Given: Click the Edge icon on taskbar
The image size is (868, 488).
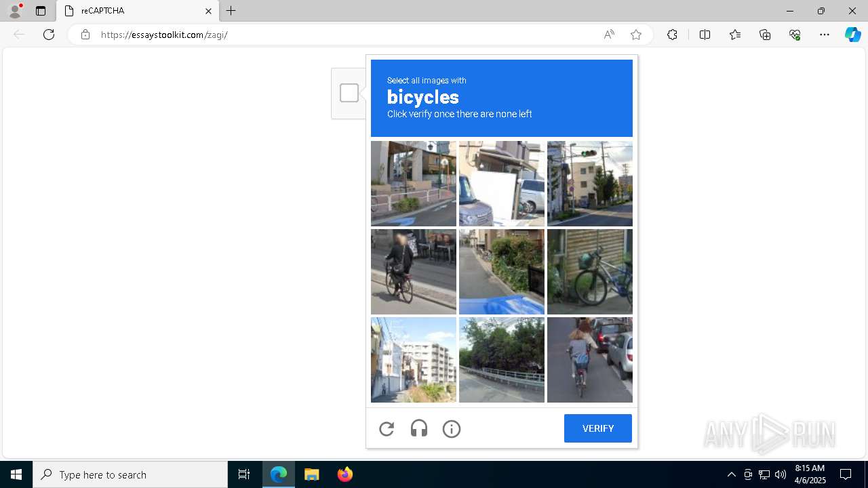Looking at the screenshot, I should [279, 474].
